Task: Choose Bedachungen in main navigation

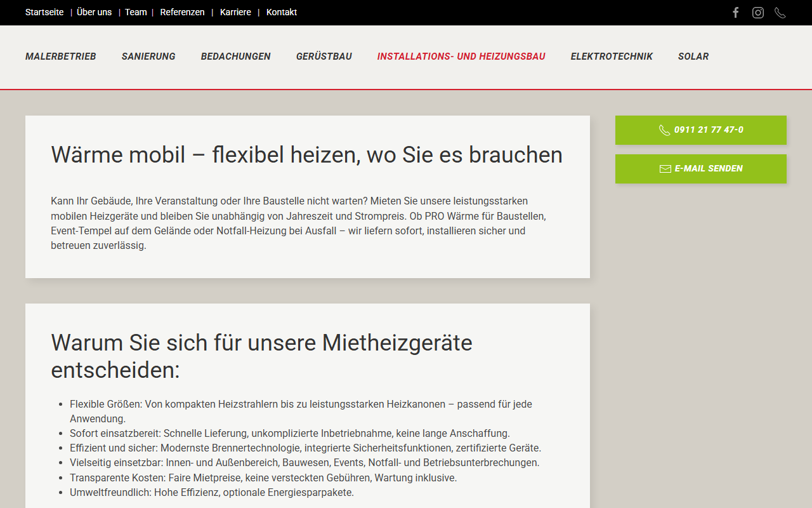Action: (x=236, y=57)
